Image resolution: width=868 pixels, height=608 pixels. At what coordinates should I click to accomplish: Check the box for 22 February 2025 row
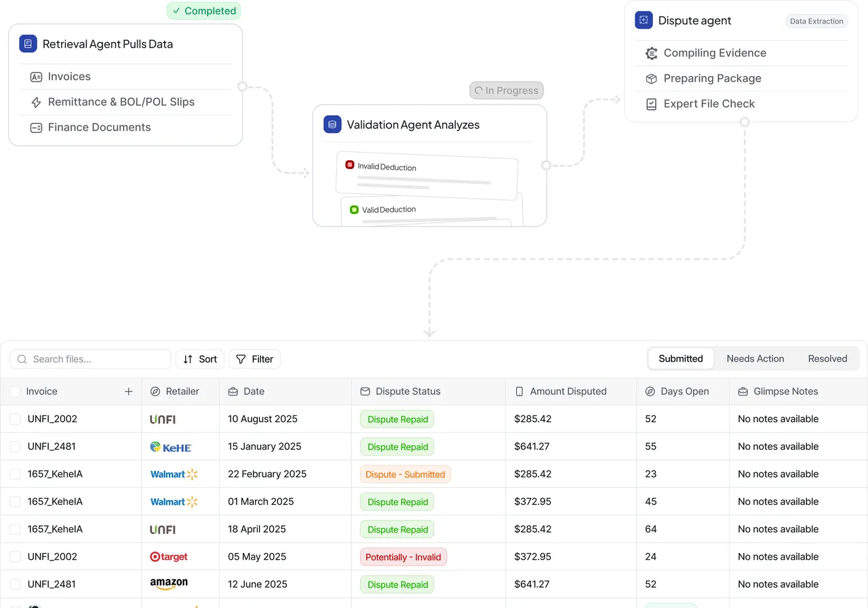click(x=15, y=474)
